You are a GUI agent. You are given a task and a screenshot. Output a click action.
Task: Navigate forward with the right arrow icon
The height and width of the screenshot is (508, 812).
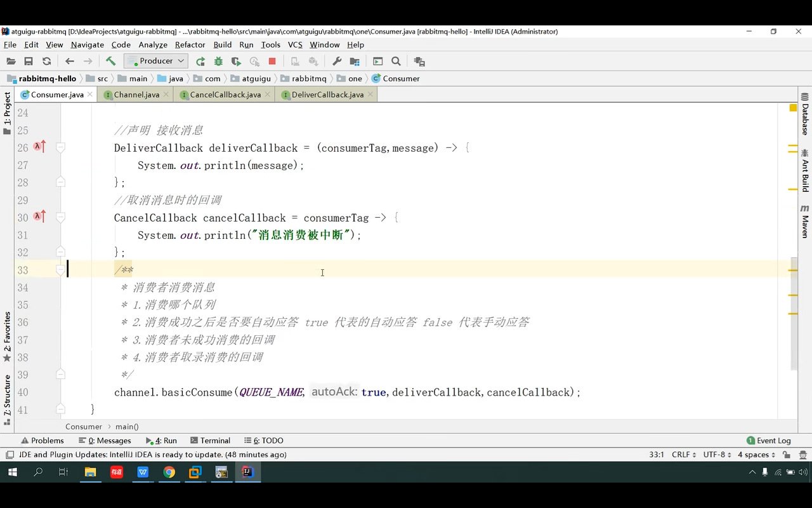(88, 62)
